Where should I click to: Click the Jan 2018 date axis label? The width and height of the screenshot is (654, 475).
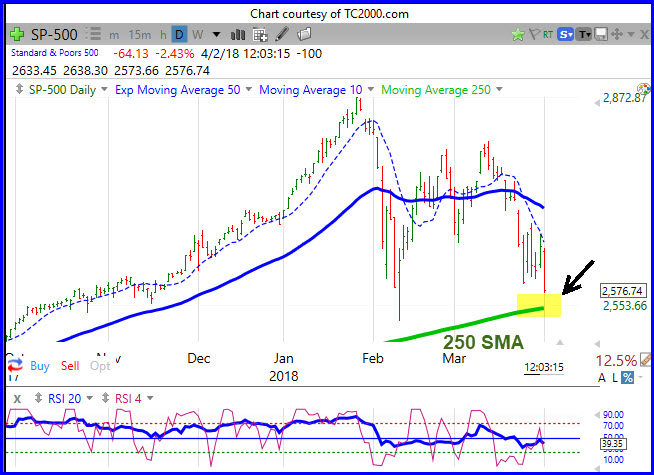click(284, 367)
